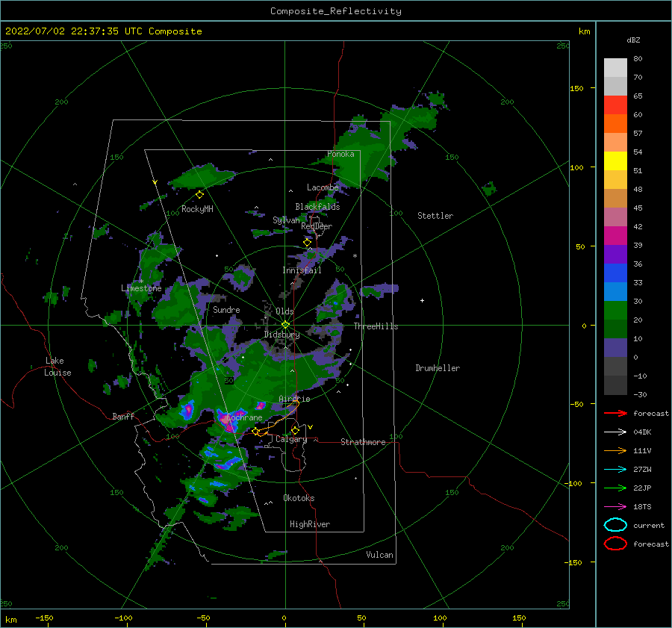Click the Limestone label
The width and height of the screenshot is (672, 628).
(x=141, y=288)
